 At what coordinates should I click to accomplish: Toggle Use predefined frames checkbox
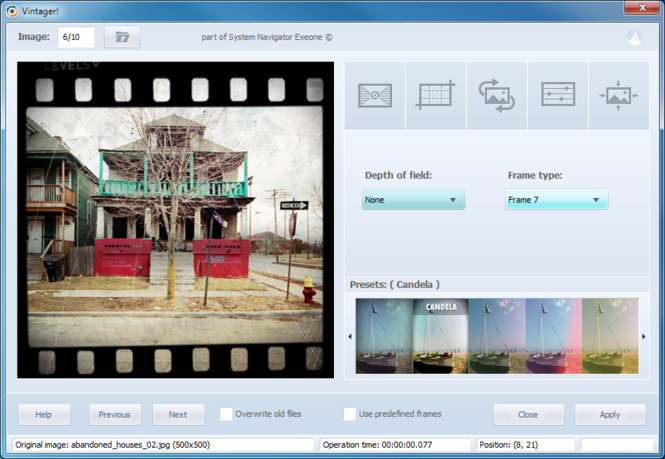tap(350, 414)
